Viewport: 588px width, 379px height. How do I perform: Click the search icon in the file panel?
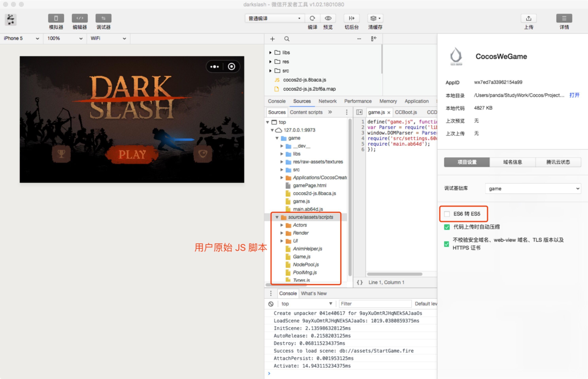(x=287, y=39)
